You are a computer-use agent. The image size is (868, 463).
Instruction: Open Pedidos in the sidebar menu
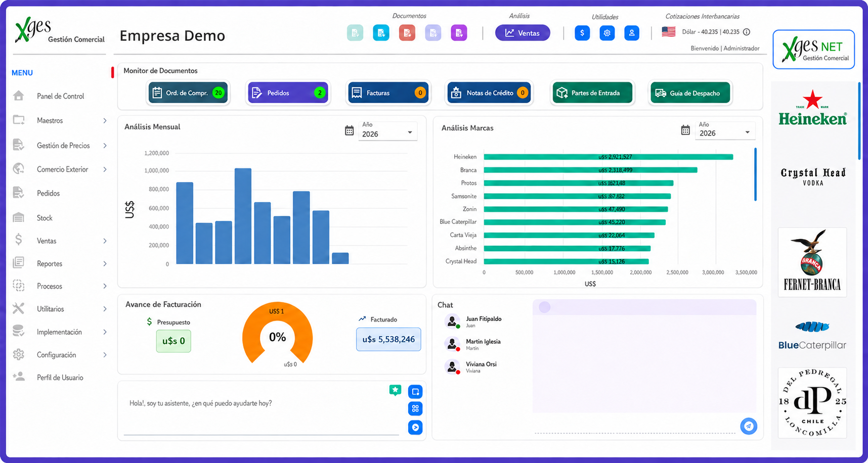click(48, 193)
